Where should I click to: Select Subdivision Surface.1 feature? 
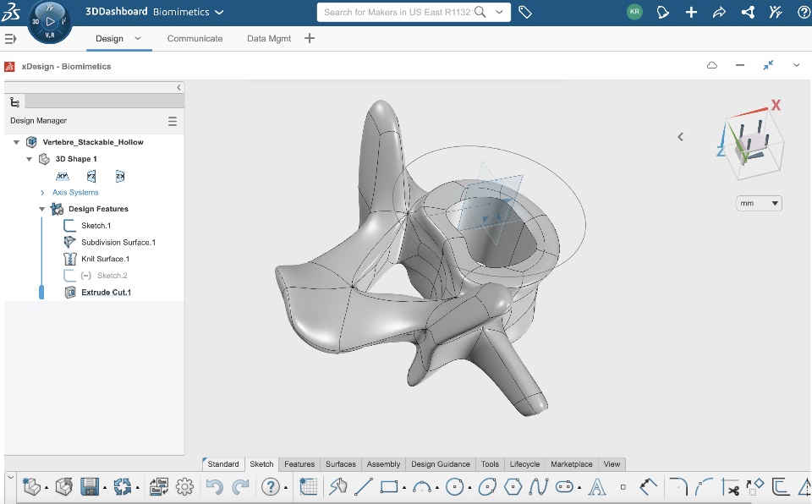(118, 243)
